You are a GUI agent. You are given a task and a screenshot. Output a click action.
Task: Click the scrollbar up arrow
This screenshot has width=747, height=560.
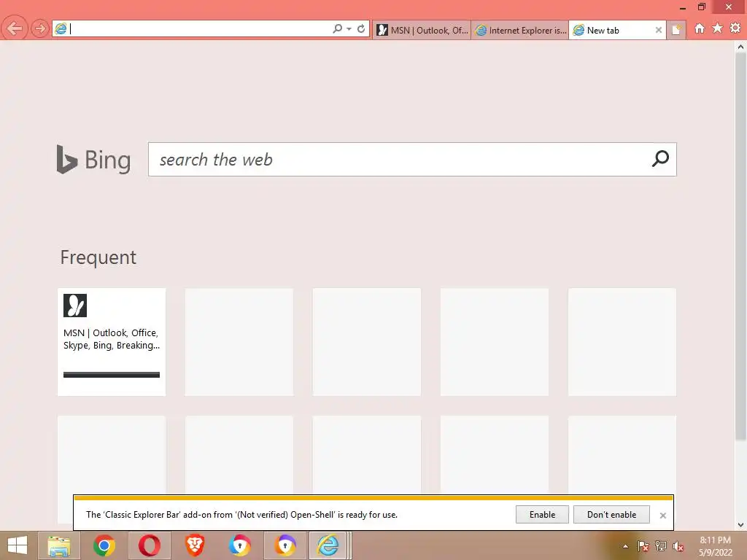pos(740,47)
